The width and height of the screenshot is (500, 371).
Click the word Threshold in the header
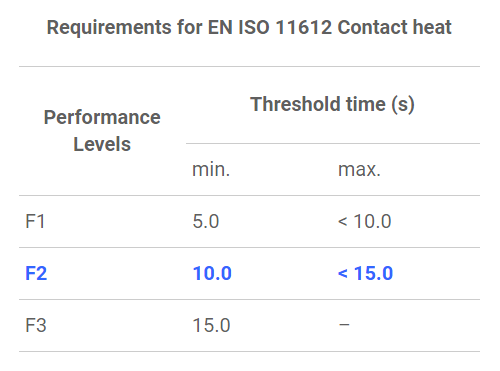296,104
